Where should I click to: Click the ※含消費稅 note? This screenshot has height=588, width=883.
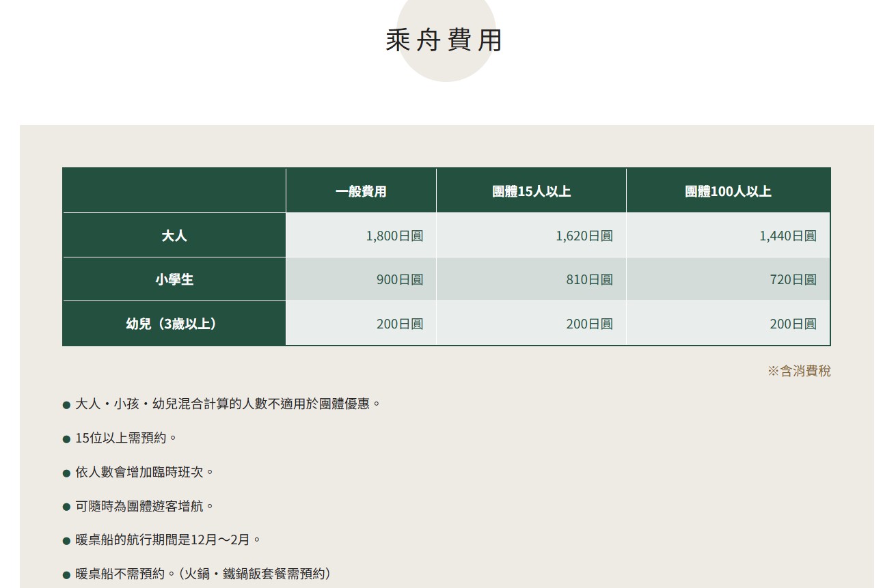799,372
